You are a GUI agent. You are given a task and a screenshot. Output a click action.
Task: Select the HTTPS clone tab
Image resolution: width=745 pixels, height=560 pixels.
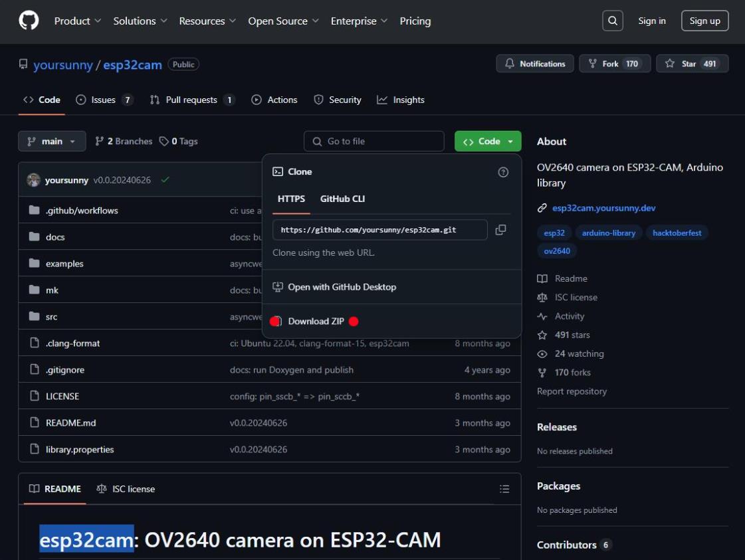pyautogui.click(x=291, y=199)
